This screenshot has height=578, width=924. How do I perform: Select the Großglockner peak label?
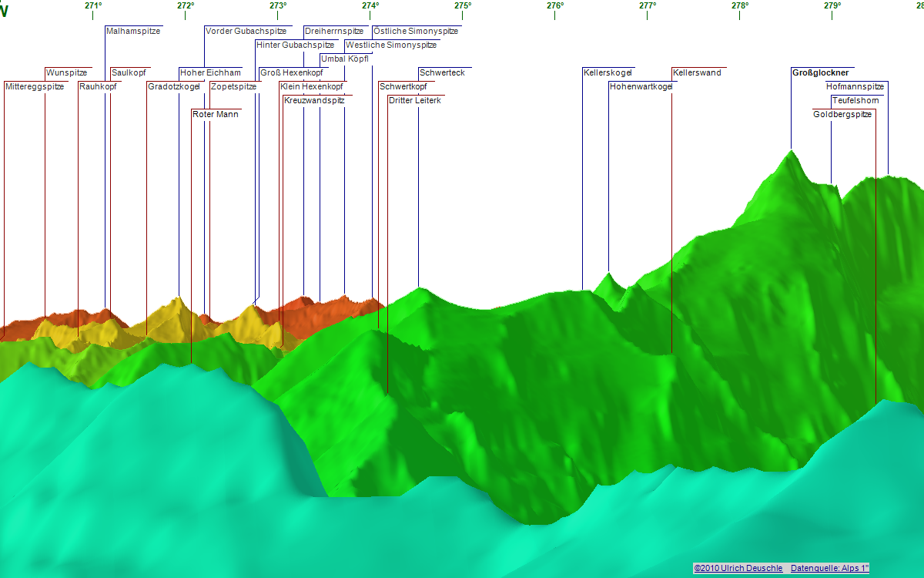(x=820, y=72)
